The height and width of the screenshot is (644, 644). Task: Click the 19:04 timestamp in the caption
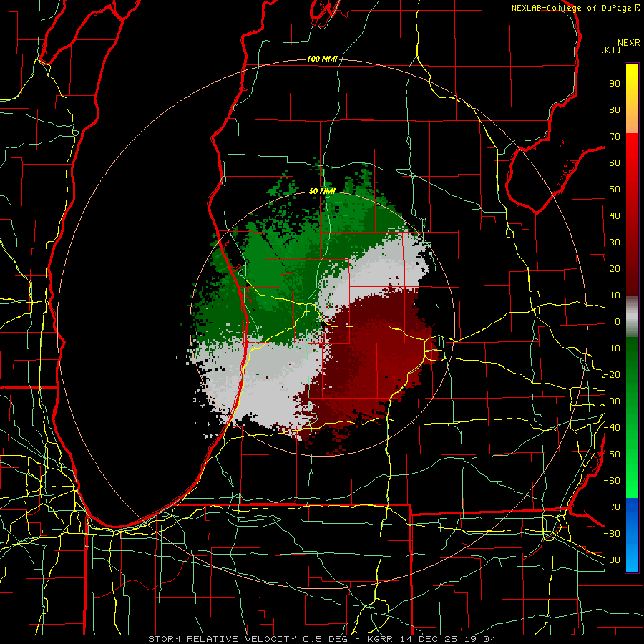pos(480,639)
